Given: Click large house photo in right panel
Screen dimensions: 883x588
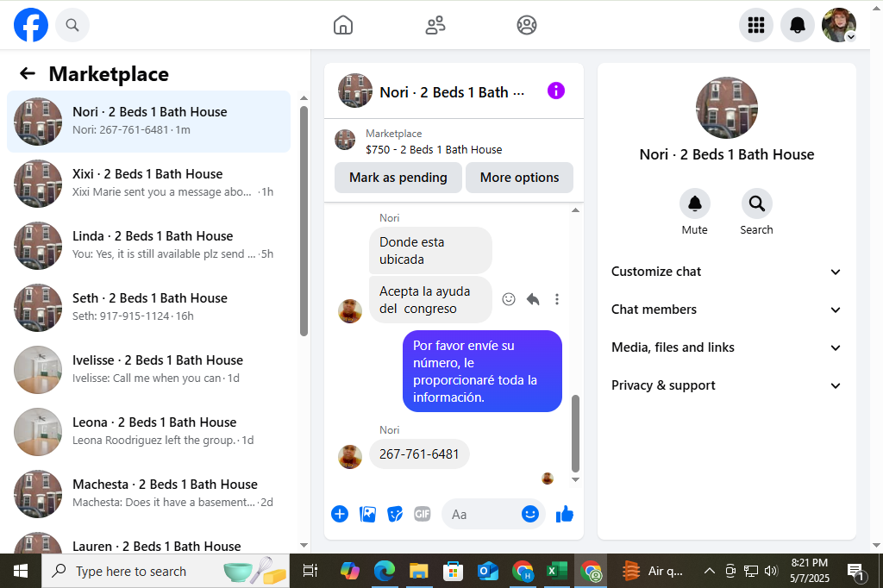Looking at the screenshot, I should [726, 108].
